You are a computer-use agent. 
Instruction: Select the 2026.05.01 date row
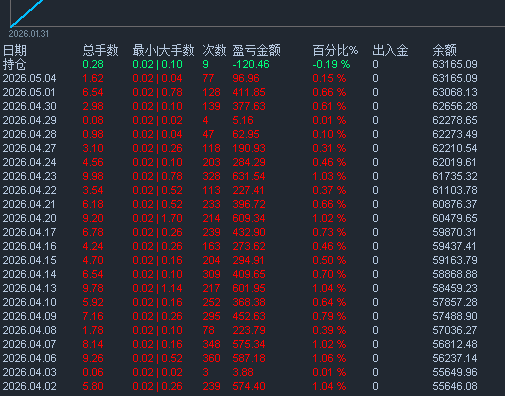click(29, 92)
